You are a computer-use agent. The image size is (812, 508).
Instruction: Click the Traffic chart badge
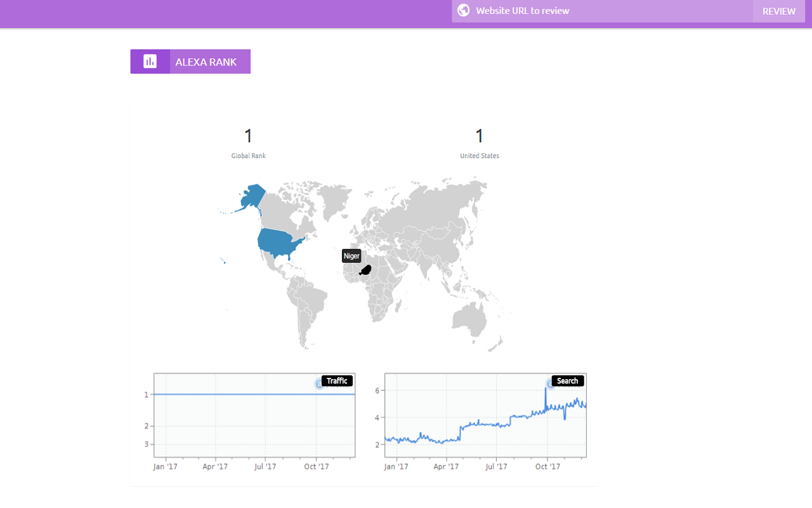337,381
